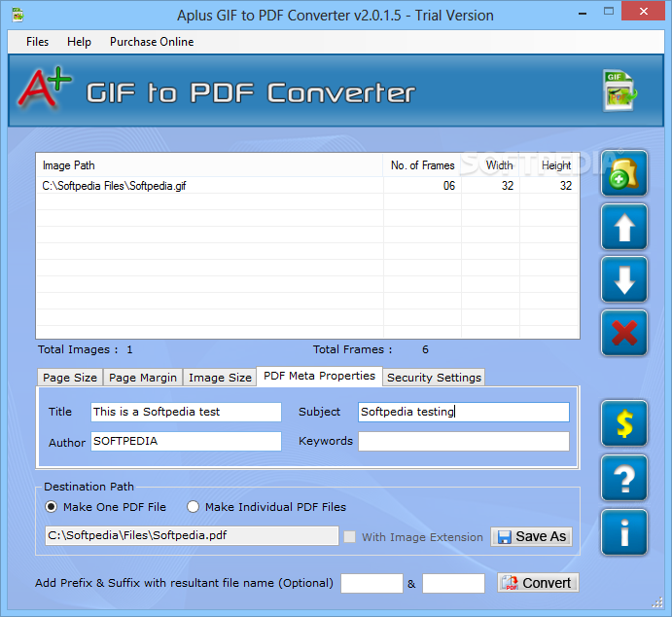The image size is (672, 617).
Task: Open the Files menu
Action: click(37, 42)
